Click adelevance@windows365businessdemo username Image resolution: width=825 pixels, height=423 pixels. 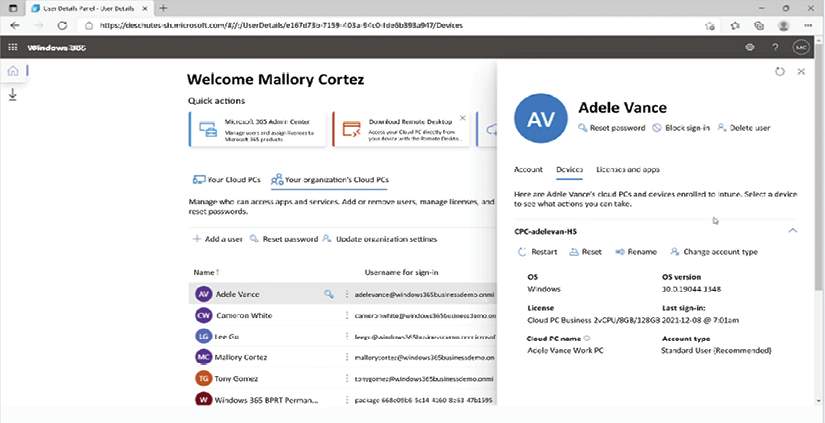click(424, 295)
